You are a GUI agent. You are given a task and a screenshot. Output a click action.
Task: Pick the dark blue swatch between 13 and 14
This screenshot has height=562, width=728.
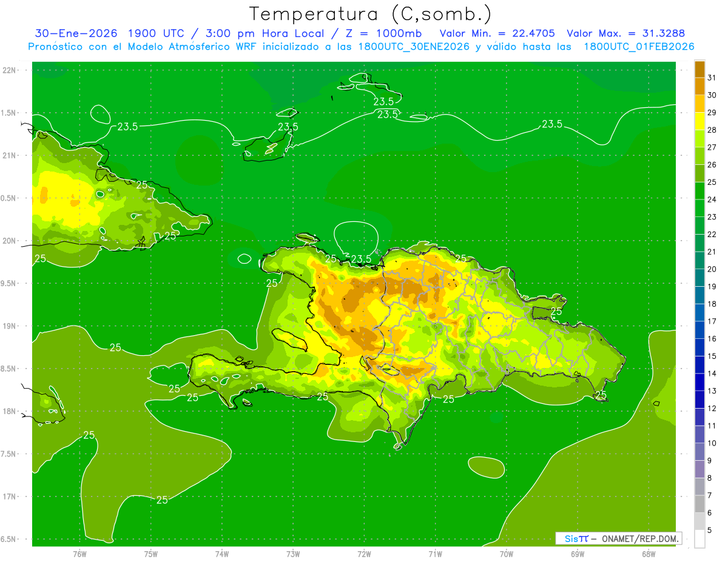[699, 382]
